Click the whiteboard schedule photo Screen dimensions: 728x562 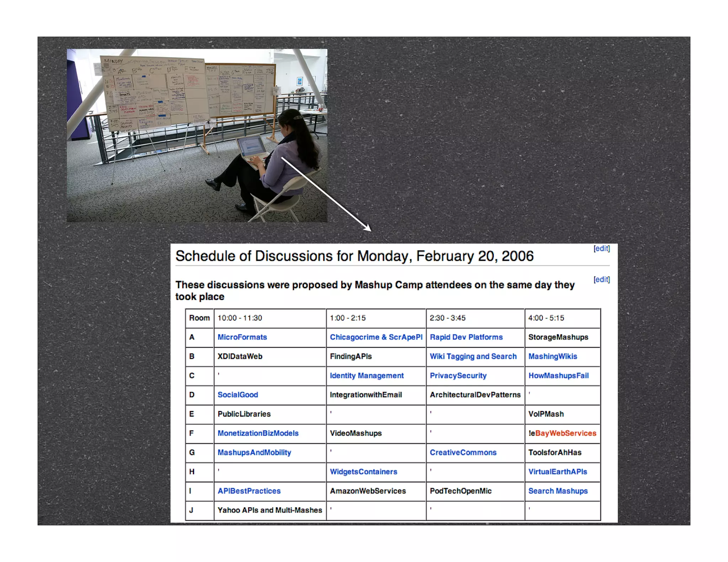(197, 135)
